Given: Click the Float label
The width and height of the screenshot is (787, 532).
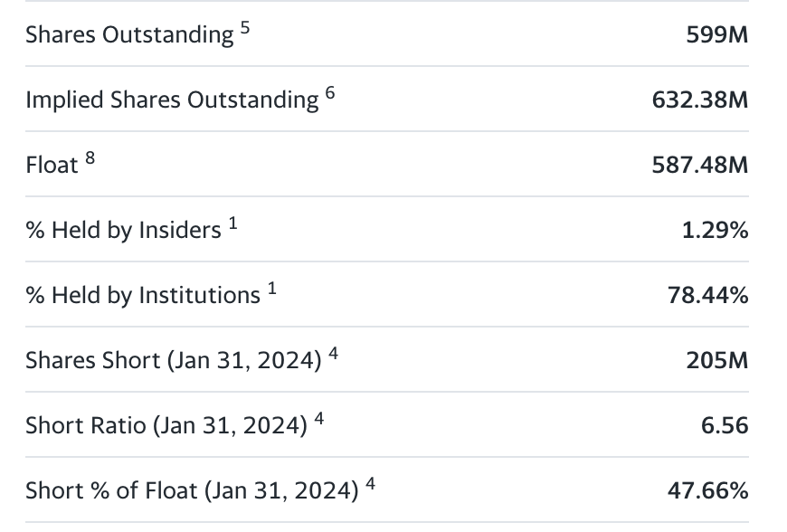Looking at the screenshot, I should tap(52, 166).
